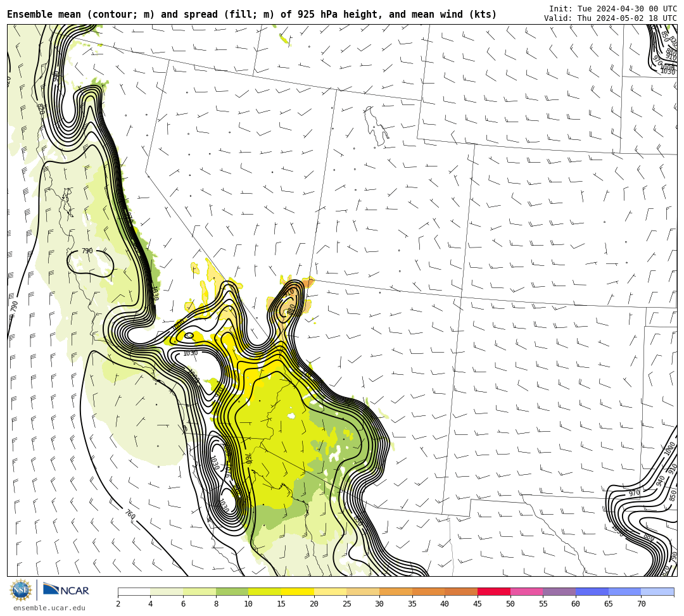Click the colorbar tick label '65'
Viewport: 684px width, 616px height.
tap(609, 604)
